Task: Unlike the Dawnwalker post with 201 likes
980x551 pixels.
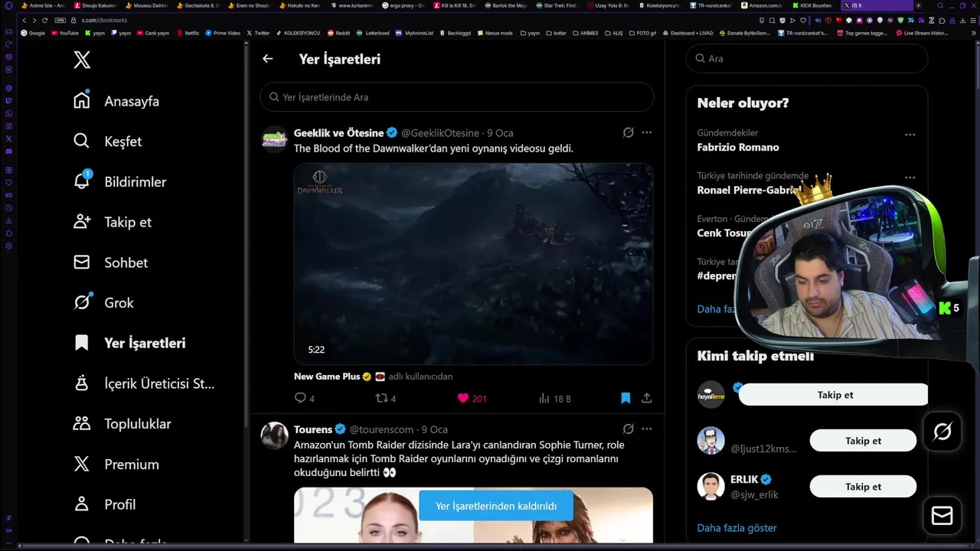Action: click(x=472, y=398)
